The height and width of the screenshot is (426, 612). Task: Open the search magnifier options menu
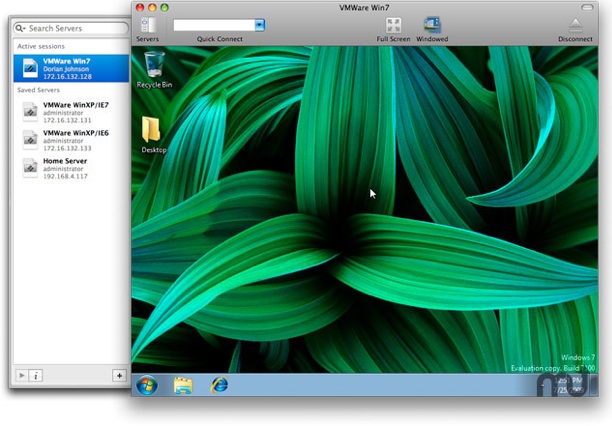20,28
